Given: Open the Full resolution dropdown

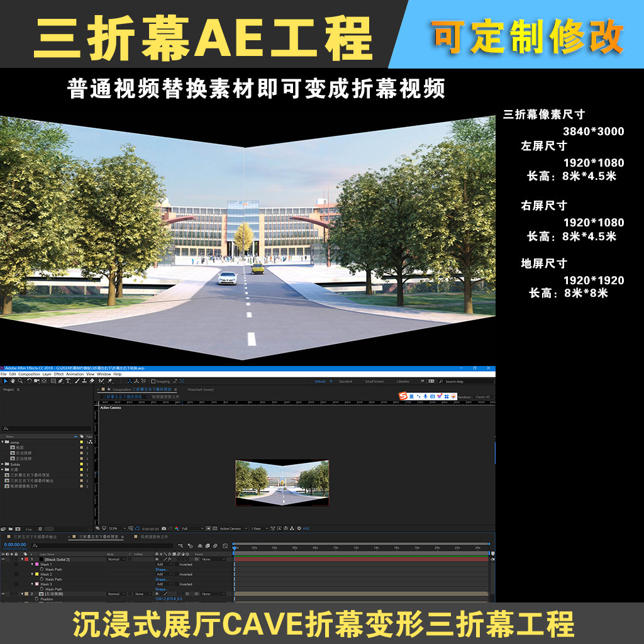Looking at the screenshot, I should point(193,528).
